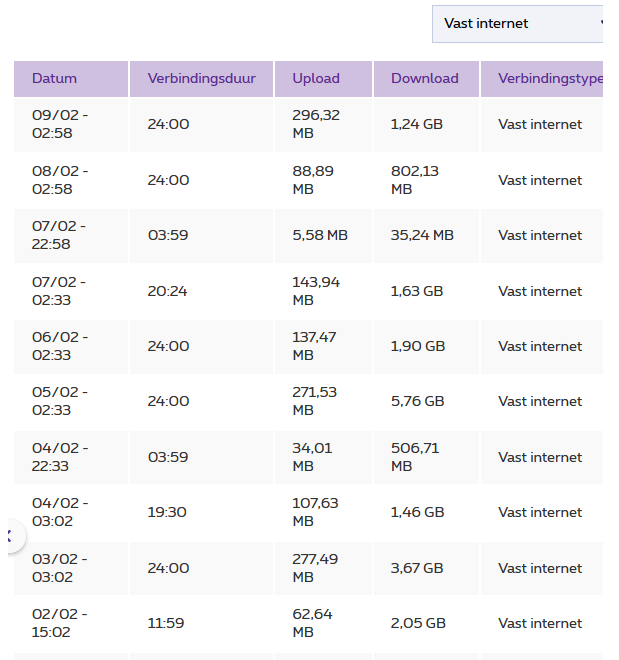
Task: Click the 02/02 - 15:02 date entry
Action: point(60,623)
